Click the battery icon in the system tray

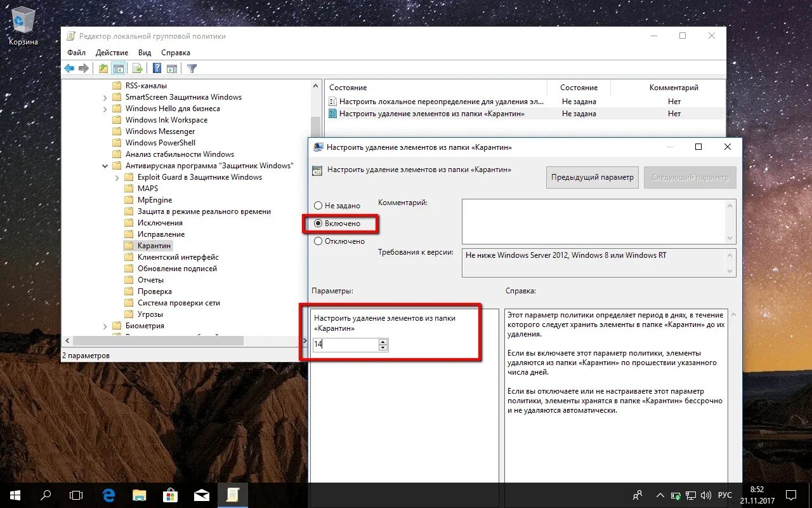[676, 495]
